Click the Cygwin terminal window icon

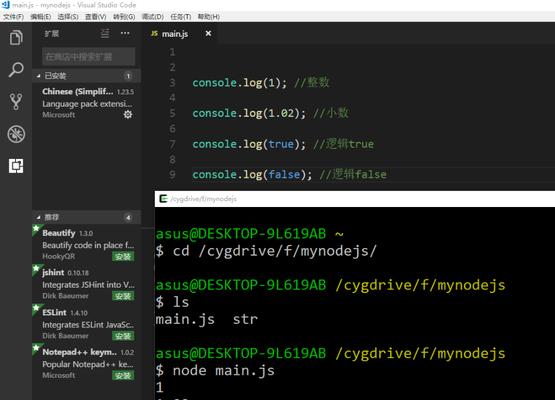(163, 199)
